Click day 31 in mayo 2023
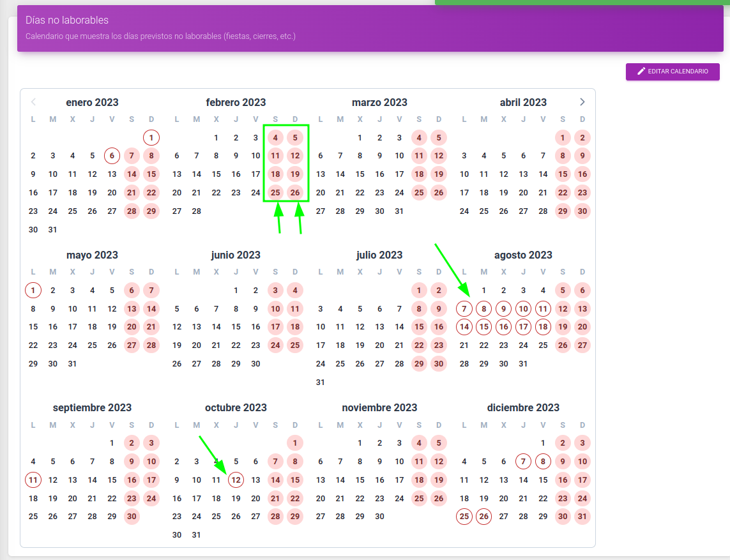 72,364
